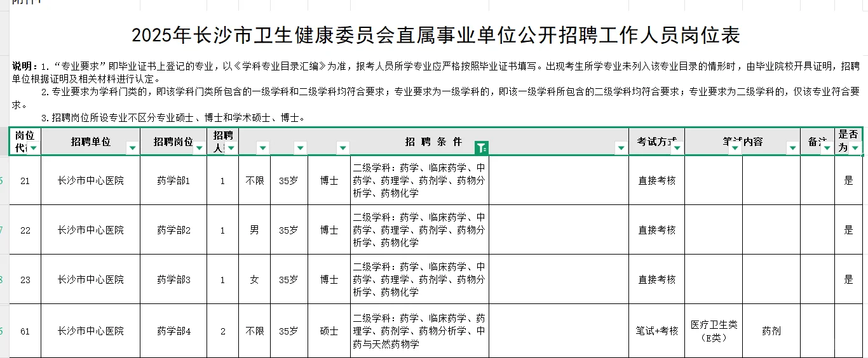Open filter dropdown of the empty column before 考试方式
Screen dimensions: 868x358
click(621, 148)
